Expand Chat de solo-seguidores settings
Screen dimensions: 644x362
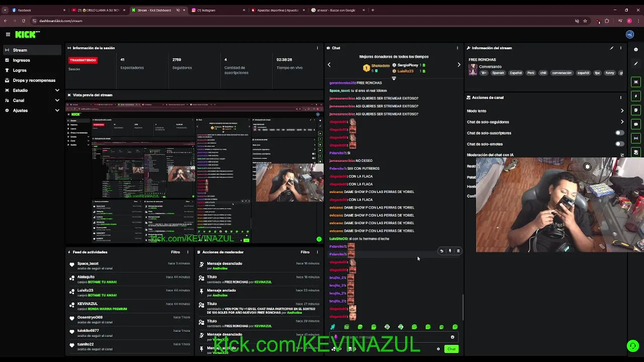pos(622,122)
